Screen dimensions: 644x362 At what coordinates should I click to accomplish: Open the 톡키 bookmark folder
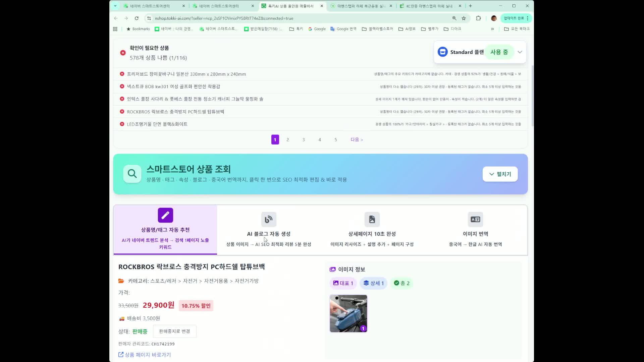coord(296,29)
